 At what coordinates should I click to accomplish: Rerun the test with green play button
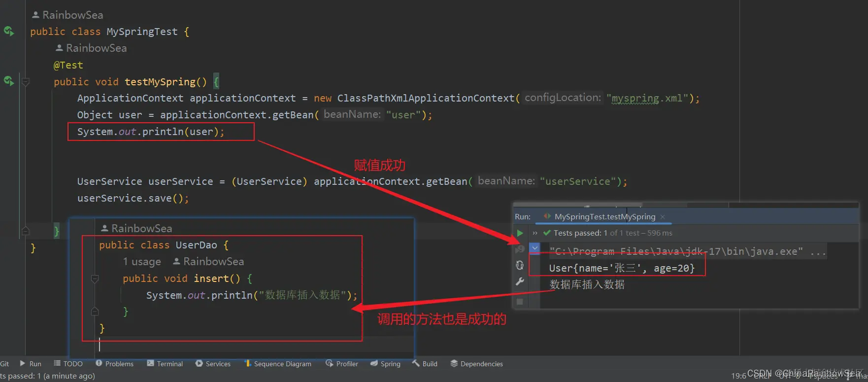(x=520, y=233)
